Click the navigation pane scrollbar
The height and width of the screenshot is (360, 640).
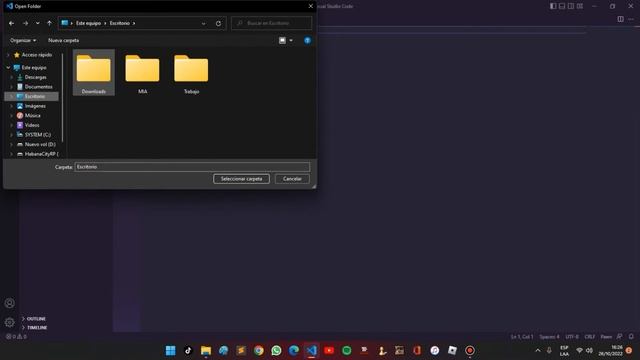pos(63,98)
